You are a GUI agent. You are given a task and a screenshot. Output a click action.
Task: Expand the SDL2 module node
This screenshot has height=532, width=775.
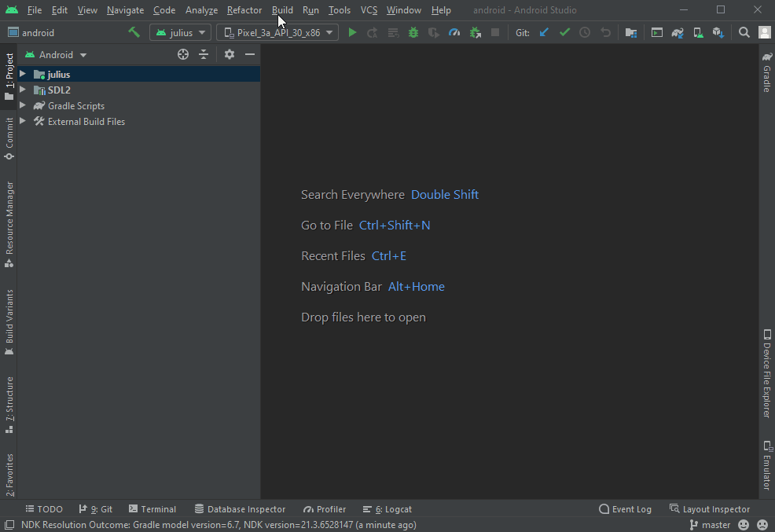click(23, 90)
